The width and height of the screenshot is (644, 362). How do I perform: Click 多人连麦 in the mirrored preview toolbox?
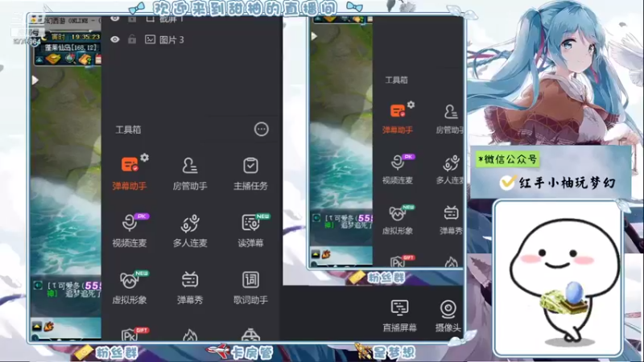[x=450, y=169]
